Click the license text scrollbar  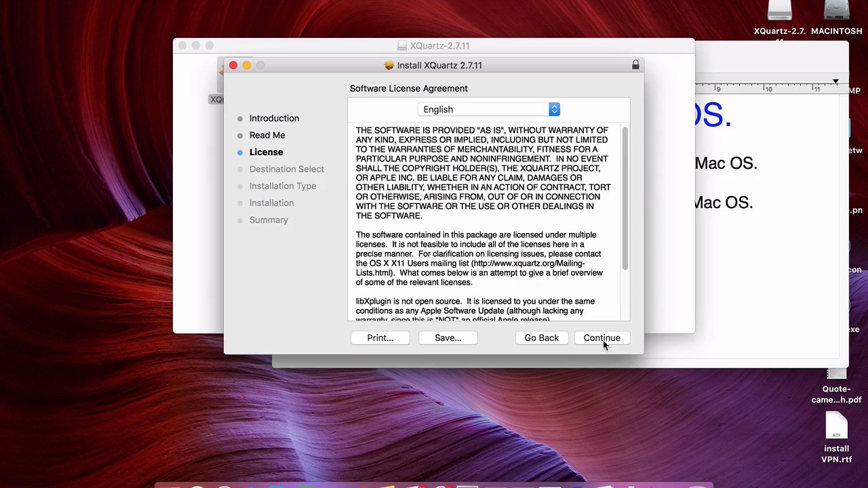pos(625,198)
